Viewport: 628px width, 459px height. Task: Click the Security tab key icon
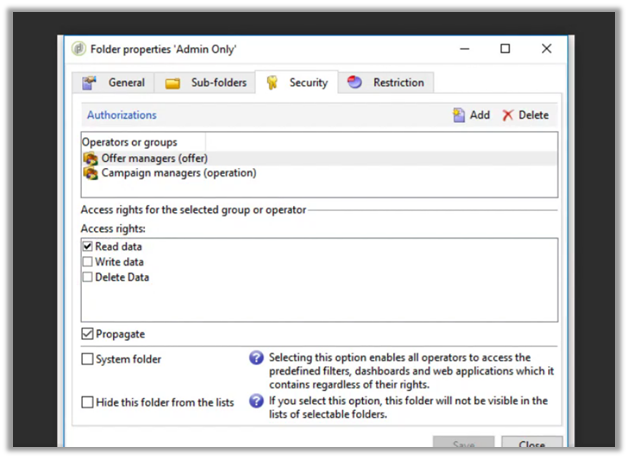(x=272, y=83)
